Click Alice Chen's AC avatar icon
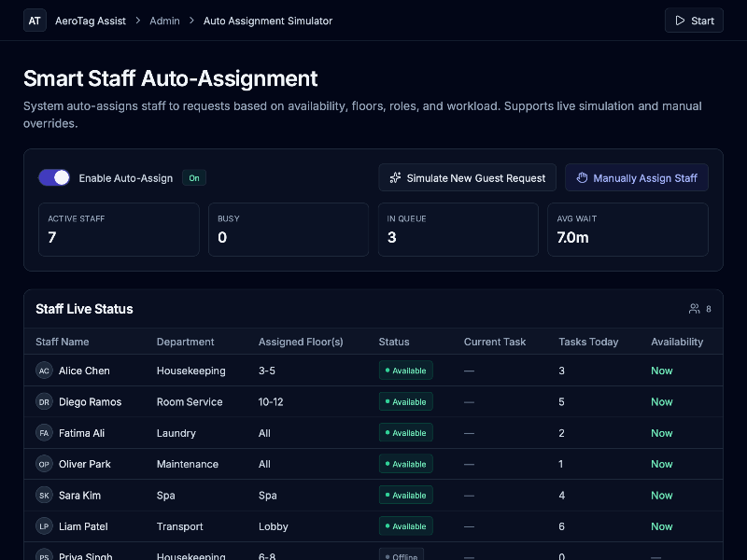This screenshot has width=747, height=560. click(44, 371)
